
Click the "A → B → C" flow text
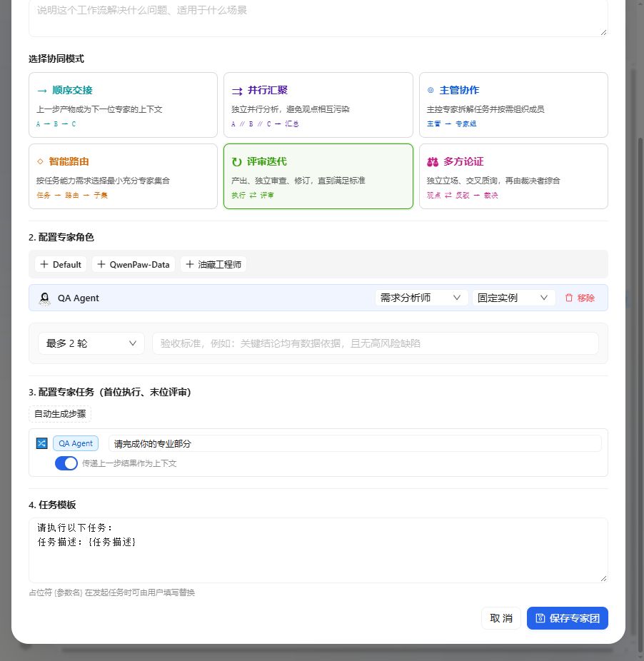tap(56, 124)
